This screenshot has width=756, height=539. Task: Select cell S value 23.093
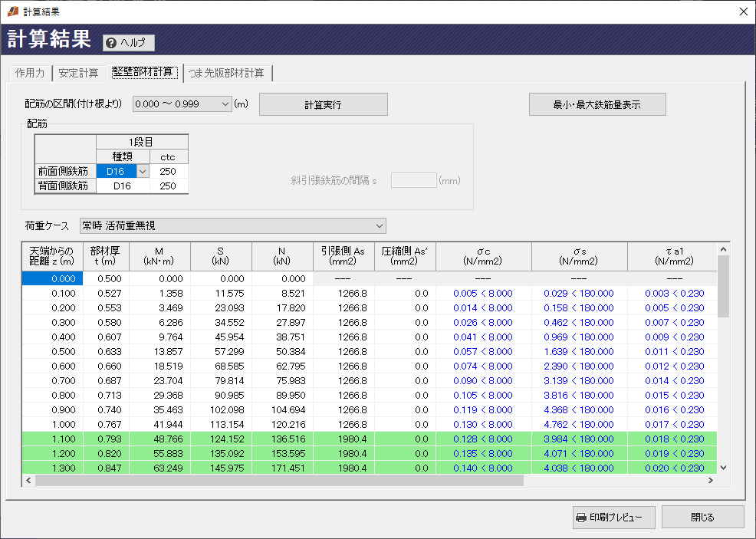221,307
